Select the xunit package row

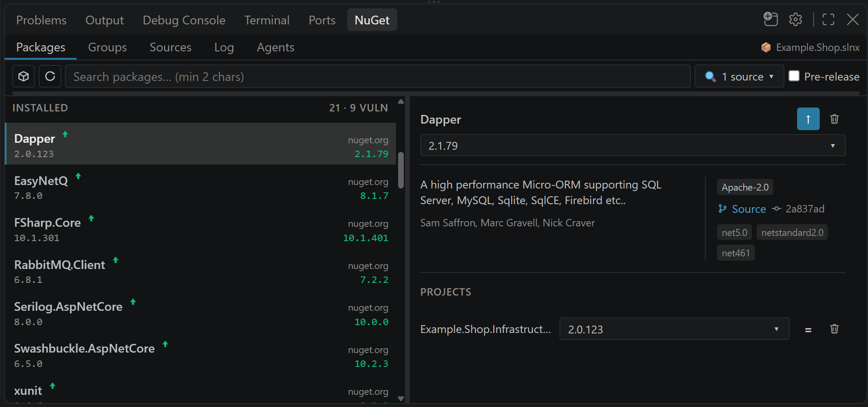(201, 389)
